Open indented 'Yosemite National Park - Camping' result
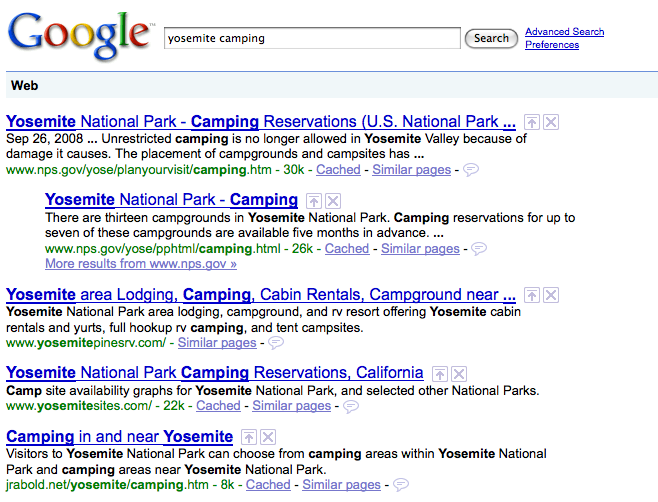This screenshot has width=658, height=502. [171, 200]
